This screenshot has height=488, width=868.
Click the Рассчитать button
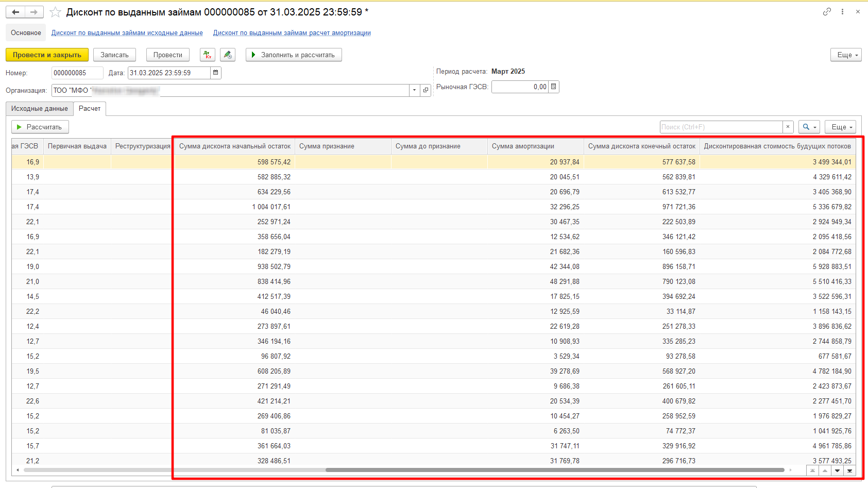pos(40,127)
